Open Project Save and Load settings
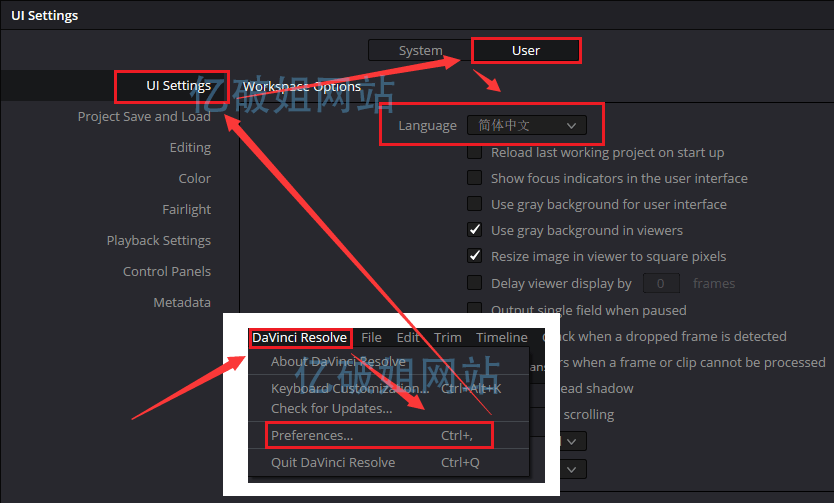Image resolution: width=834 pixels, height=503 pixels. click(x=144, y=116)
